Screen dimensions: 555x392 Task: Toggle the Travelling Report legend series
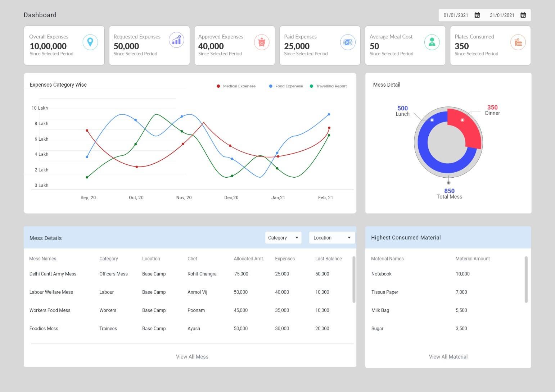click(x=328, y=86)
